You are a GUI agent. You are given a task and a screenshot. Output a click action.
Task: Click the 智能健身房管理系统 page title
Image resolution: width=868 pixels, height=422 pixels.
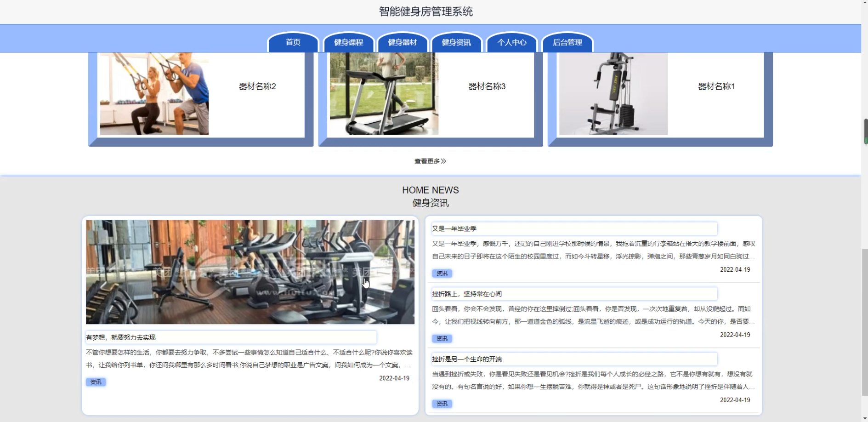[x=426, y=11]
